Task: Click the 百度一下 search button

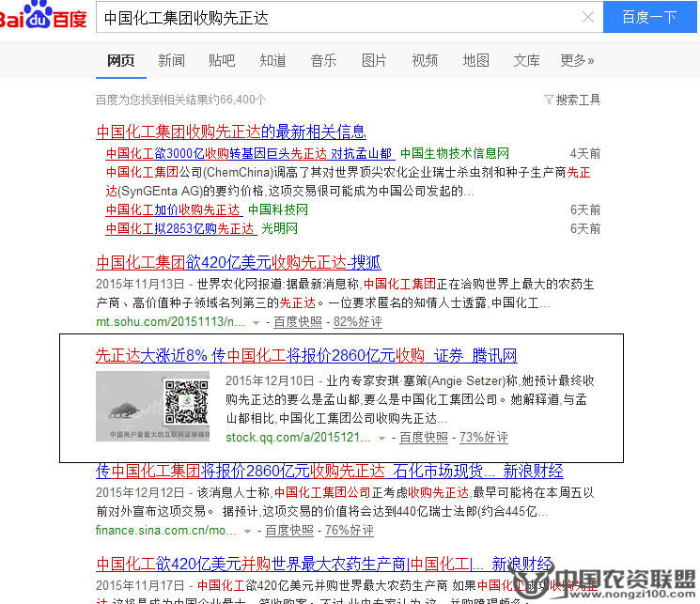Action: [649, 17]
